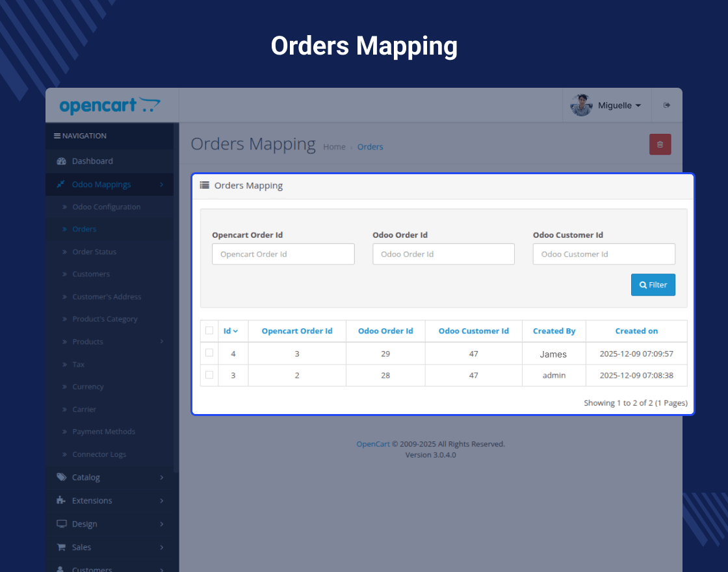Image resolution: width=728 pixels, height=572 pixels.
Task: Expand the Sales menu chevron
Action: pyautogui.click(x=162, y=547)
